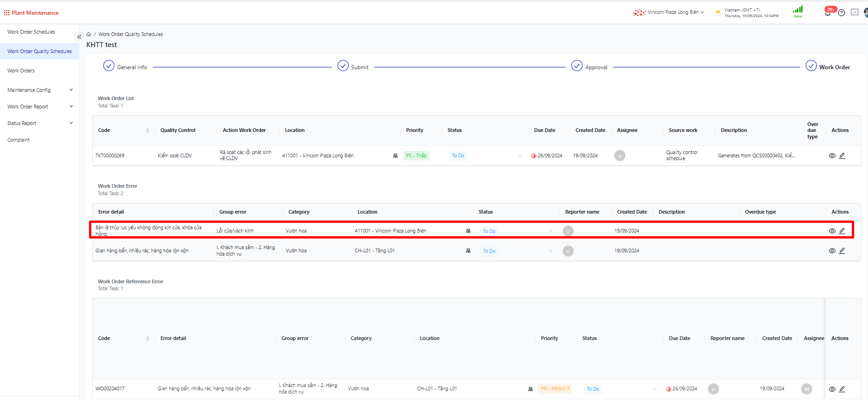Sort Work Order List by Code column
The width and height of the screenshot is (868, 400).
tap(148, 131)
